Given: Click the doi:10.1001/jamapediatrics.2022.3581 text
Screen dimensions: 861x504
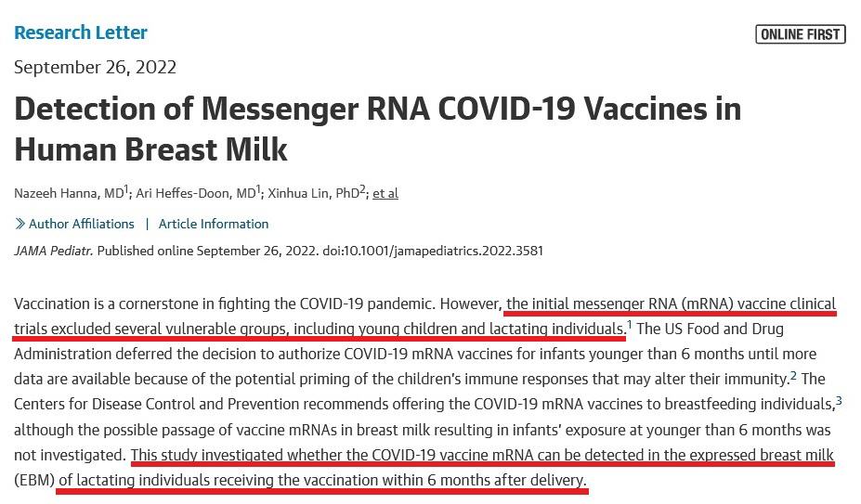Looking at the screenshot, I should pos(433,251).
